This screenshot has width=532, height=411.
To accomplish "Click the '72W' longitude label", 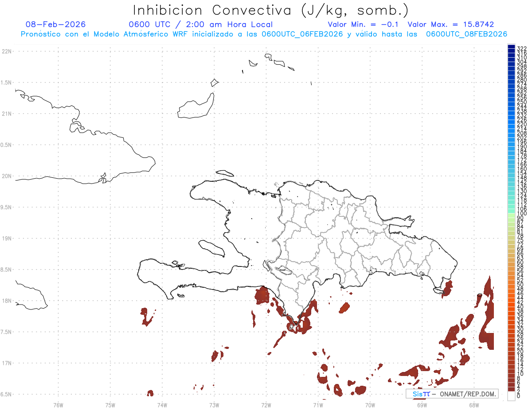I will (x=266, y=404).
